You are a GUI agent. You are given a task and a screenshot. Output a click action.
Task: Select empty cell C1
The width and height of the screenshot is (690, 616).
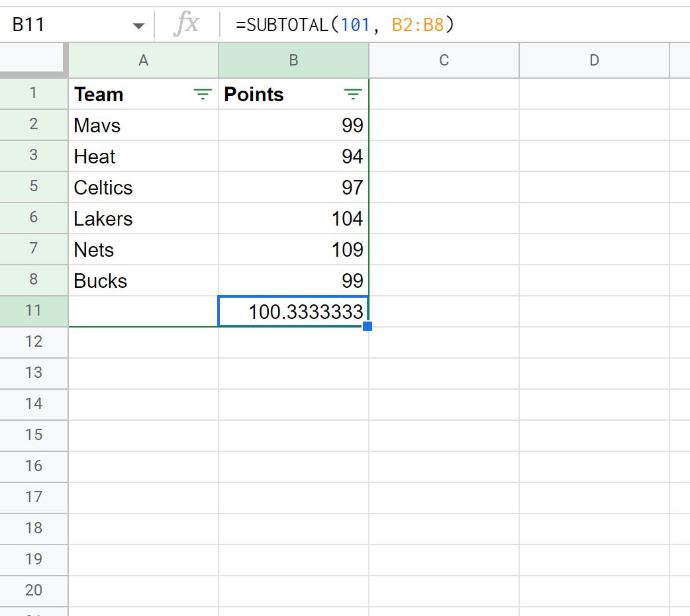(444, 94)
